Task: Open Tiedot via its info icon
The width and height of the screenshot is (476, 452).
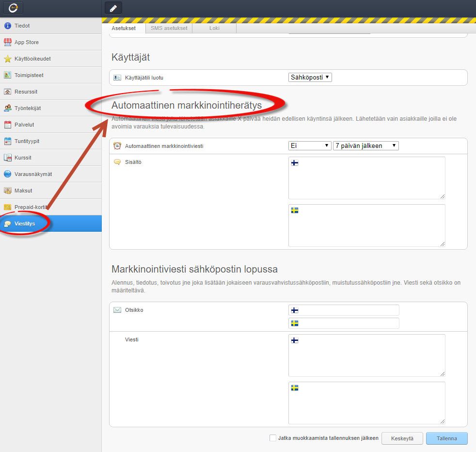Action: click(x=8, y=26)
